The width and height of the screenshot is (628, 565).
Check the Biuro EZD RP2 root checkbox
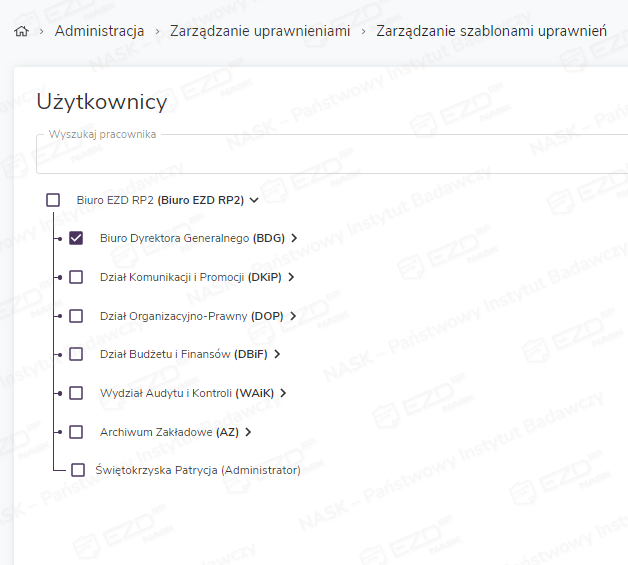(x=53, y=200)
